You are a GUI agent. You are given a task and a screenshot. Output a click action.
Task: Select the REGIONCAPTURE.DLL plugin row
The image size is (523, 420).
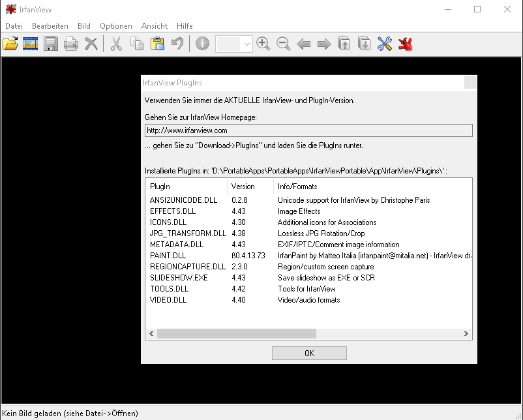(x=308, y=267)
